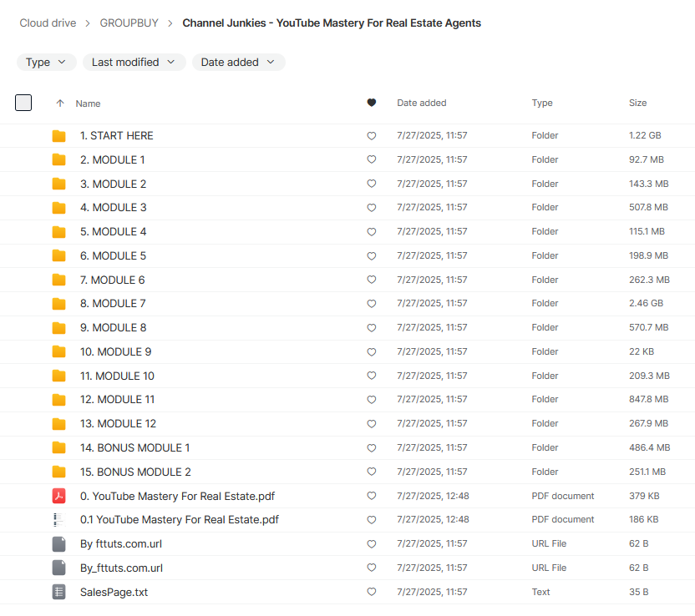The height and width of the screenshot is (616, 695).
Task: Open folder named 7. MODULE 6
Action: click(112, 280)
